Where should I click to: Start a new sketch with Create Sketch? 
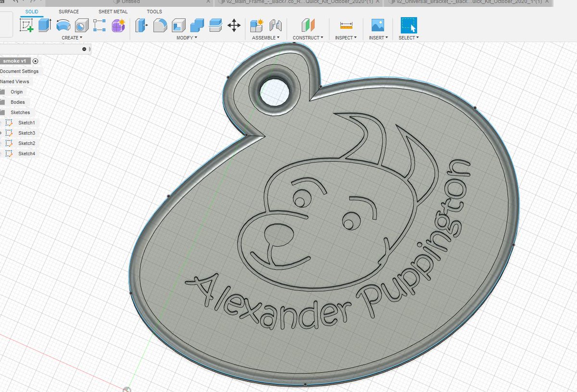(26, 25)
